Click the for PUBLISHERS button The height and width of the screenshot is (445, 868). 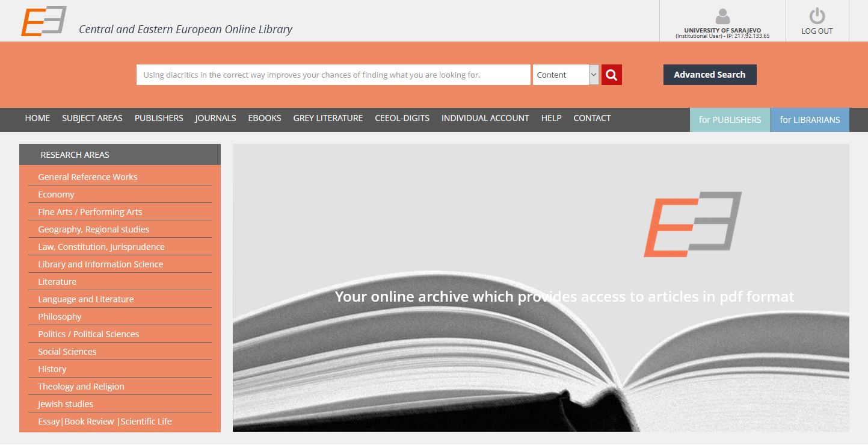[730, 120]
